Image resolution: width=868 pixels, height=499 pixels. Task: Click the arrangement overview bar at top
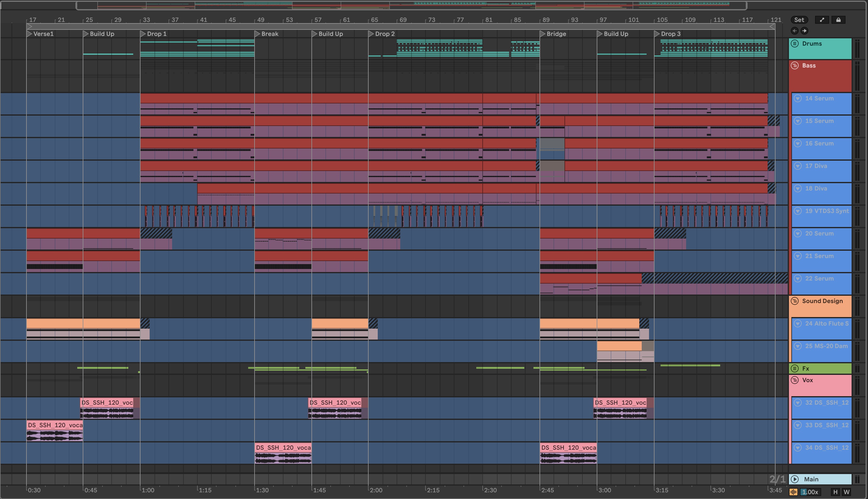pyautogui.click(x=411, y=5)
